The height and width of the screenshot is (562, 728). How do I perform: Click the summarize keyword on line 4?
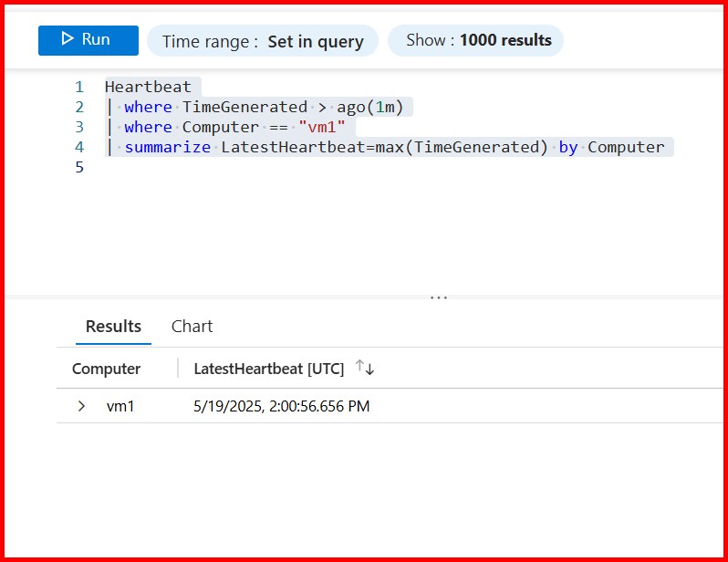coord(167,147)
